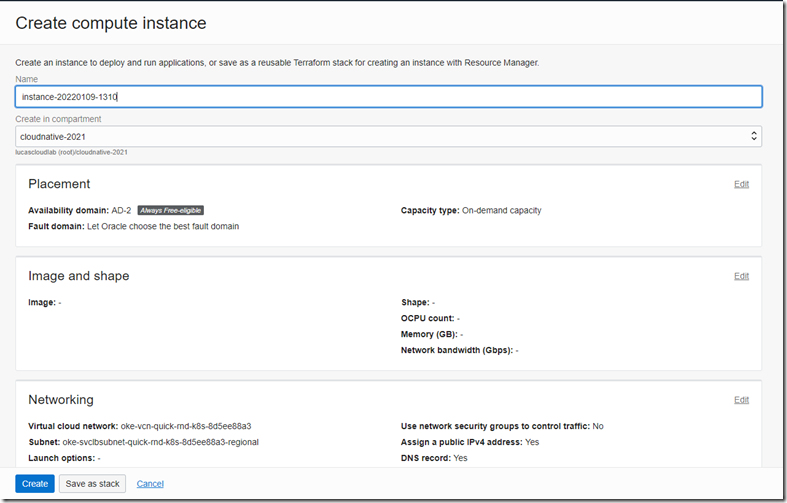Click the compartment path lucascloudlab (root)/cloudnative-2021

coord(71,153)
